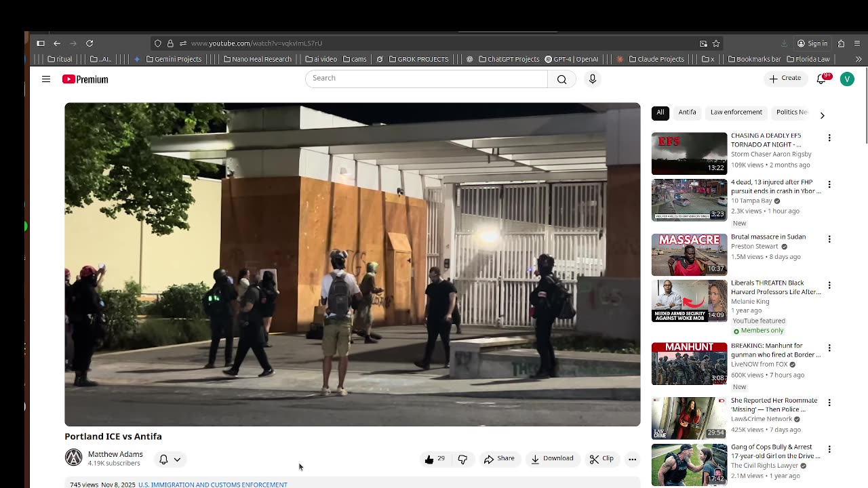Like the video with thumbs up

pos(435,459)
